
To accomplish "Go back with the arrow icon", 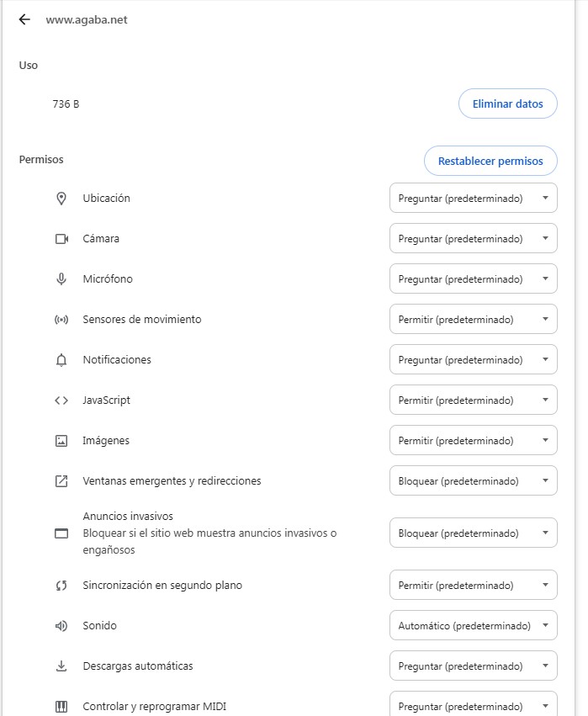I will pyautogui.click(x=24, y=20).
